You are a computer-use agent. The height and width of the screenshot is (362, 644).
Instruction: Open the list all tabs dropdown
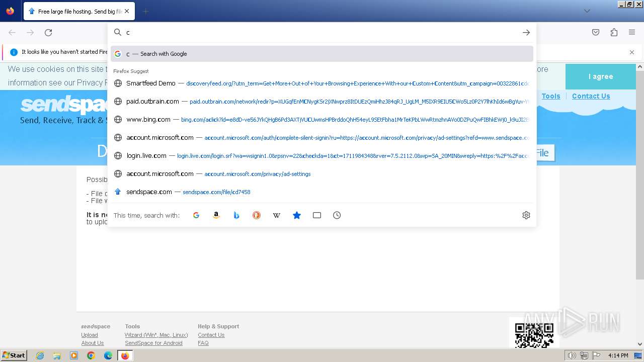point(587,11)
